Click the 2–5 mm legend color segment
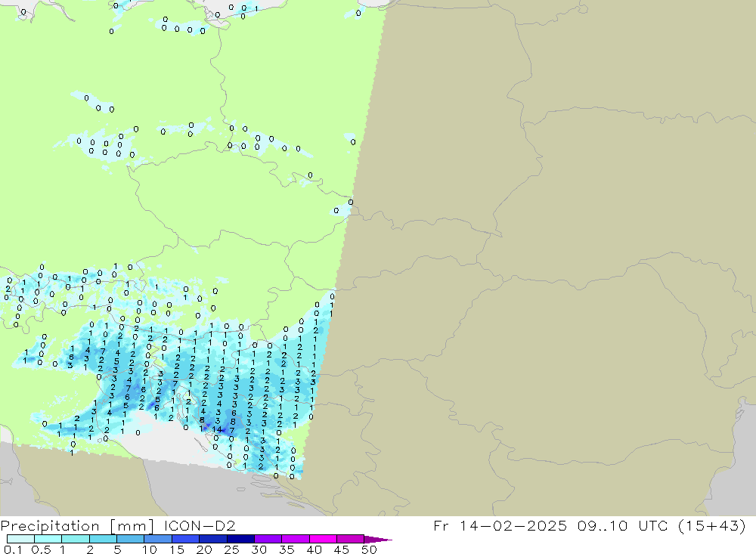 [x=103, y=539]
